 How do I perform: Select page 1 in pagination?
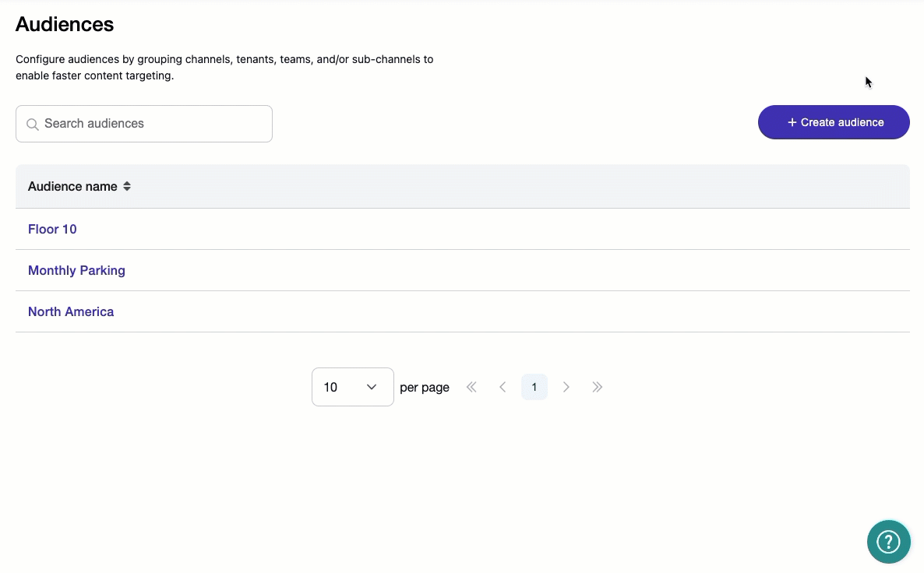[x=534, y=387]
